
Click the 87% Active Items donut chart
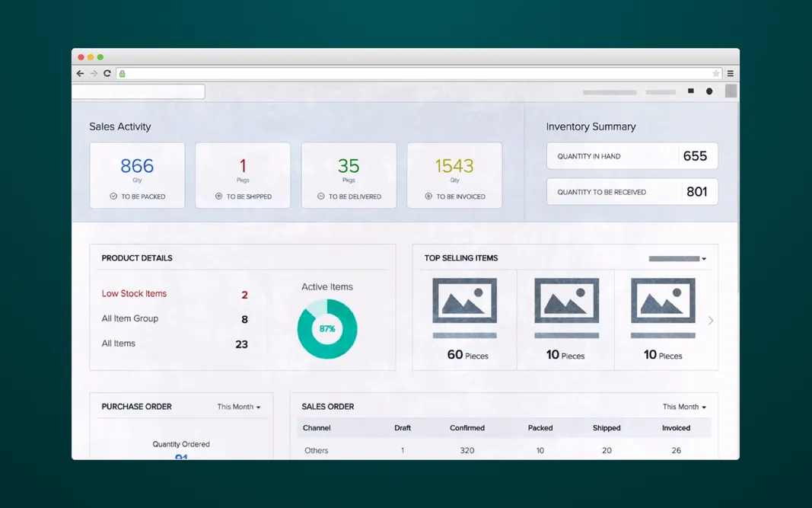tap(327, 328)
